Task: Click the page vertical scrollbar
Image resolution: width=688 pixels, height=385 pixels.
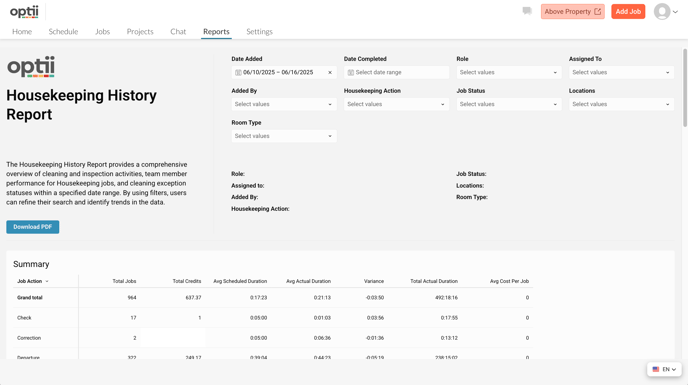Action: pyautogui.click(x=684, y=88)
